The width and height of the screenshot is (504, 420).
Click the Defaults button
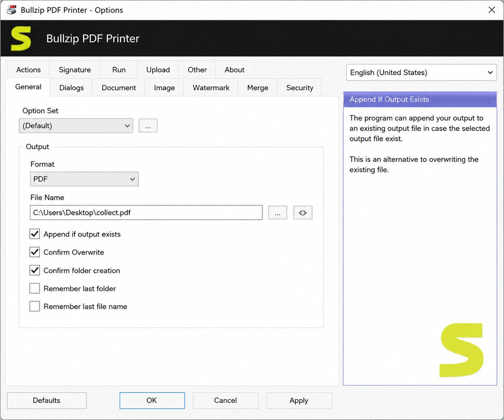point(47,401)
